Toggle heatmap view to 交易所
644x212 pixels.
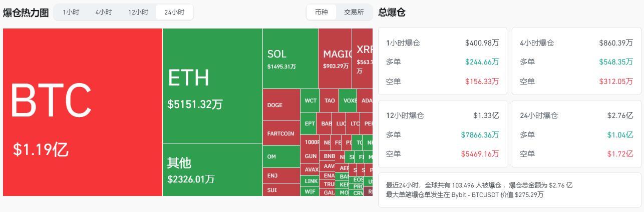pos(354,12)
